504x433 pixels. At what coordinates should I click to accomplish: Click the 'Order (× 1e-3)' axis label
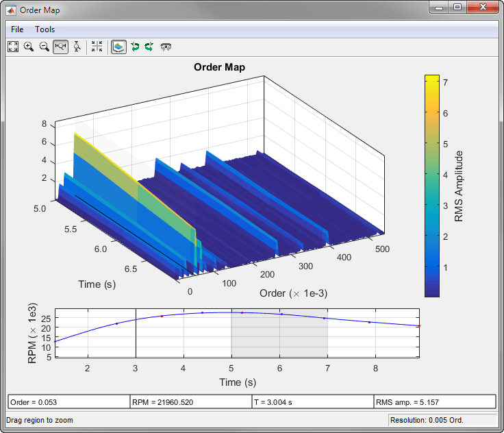294,293
